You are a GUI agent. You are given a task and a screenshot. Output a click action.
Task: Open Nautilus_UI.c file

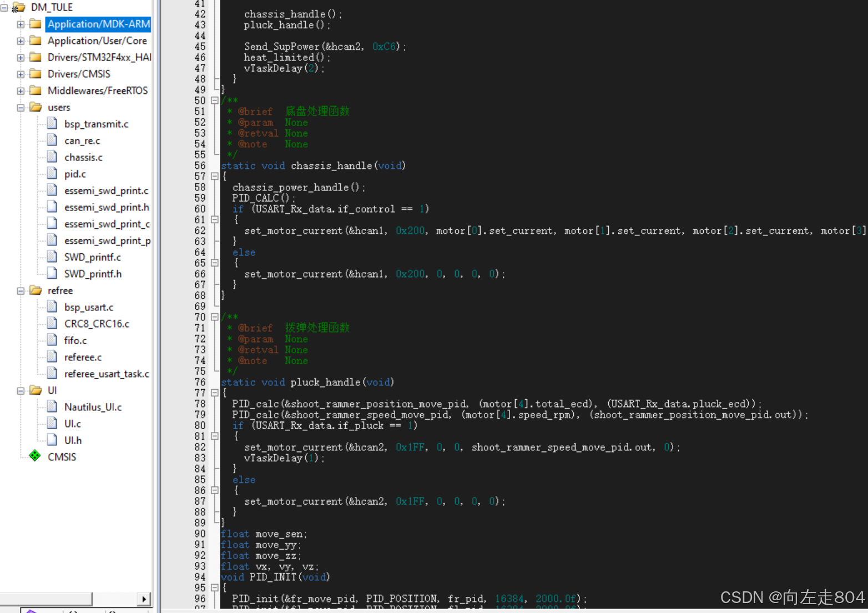(x=93, y=408)
